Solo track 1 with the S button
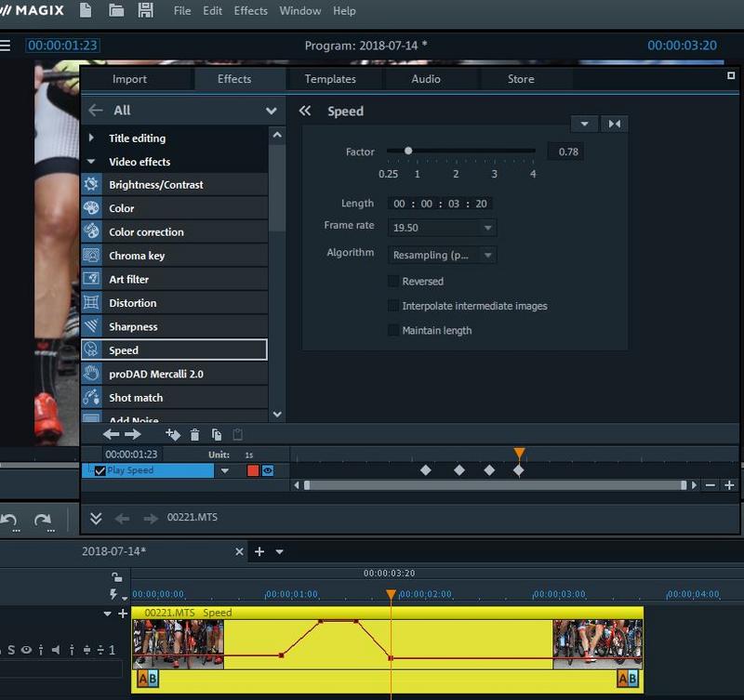Screen dimensions: 744x700 [x=11, y=650]
